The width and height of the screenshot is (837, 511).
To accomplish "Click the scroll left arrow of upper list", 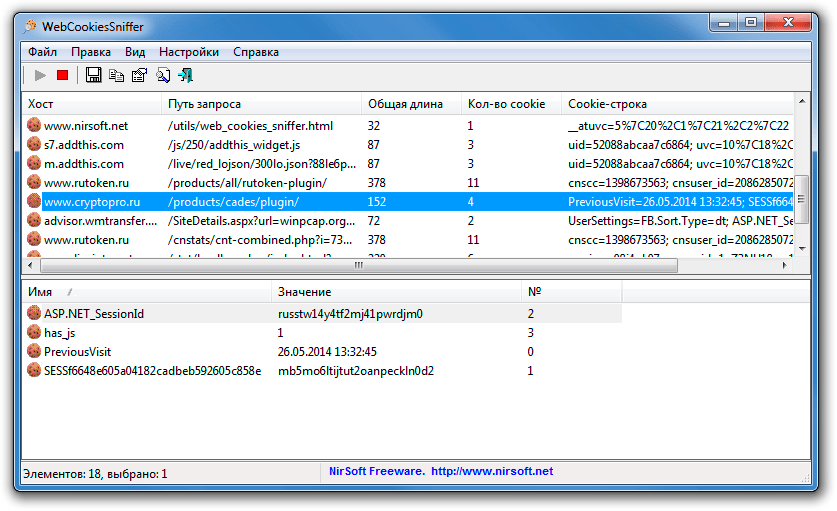I will point(30,265).
